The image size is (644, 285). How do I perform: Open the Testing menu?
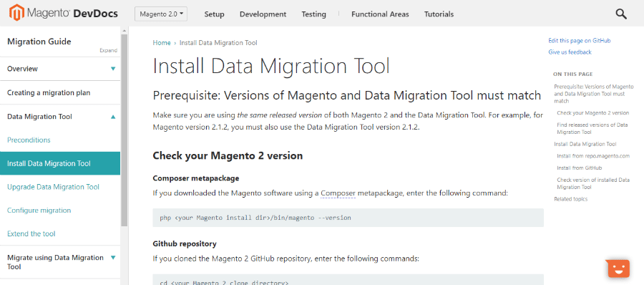click(x=314, y=14)
